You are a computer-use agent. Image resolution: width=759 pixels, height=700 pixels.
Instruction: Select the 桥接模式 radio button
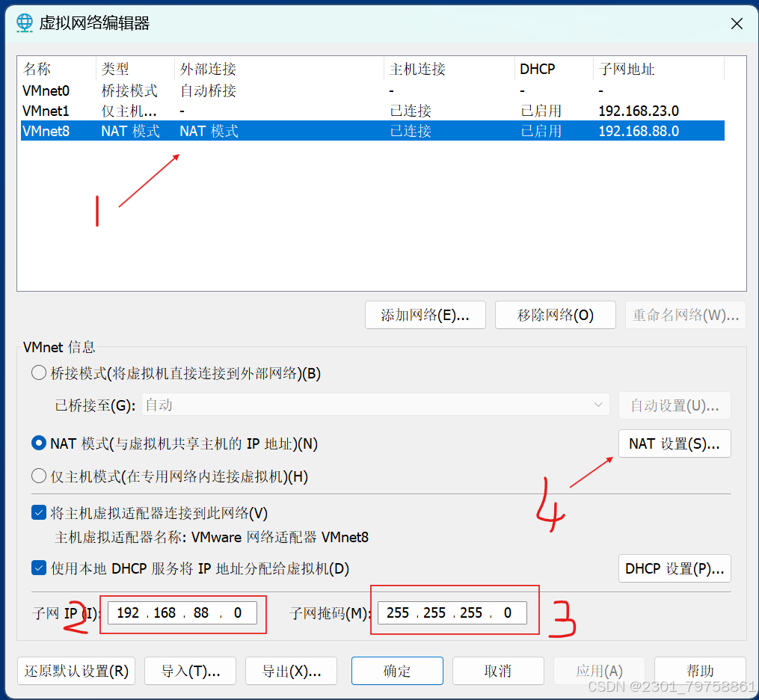(39, 373)
